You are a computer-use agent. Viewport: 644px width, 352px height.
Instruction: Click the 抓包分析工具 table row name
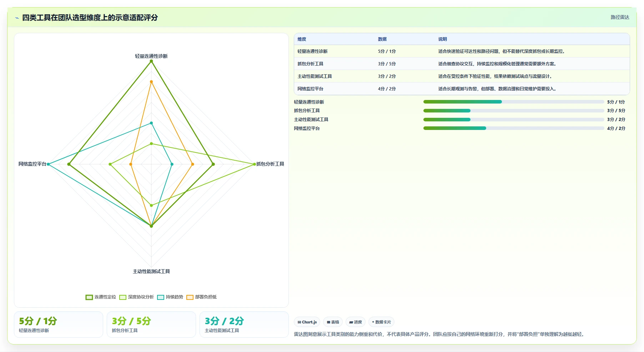(310, 64)
